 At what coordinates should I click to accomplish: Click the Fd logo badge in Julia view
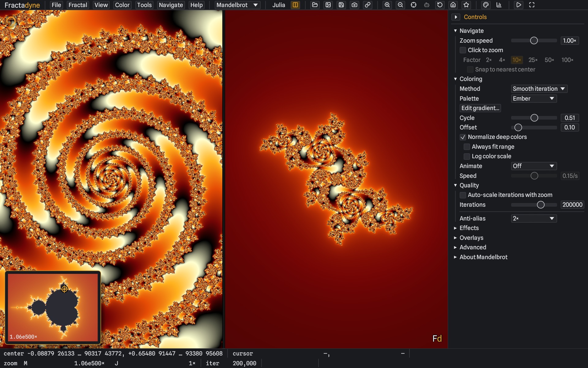437,338
